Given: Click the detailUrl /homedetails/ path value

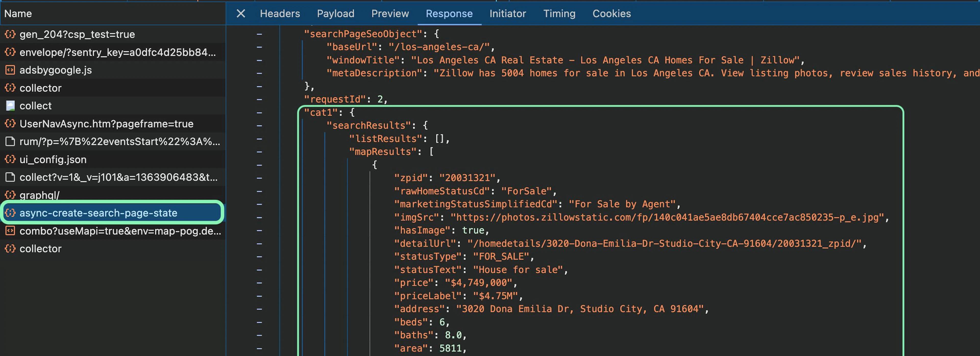Looking at the screenshot, I should (x=664, y=243).
